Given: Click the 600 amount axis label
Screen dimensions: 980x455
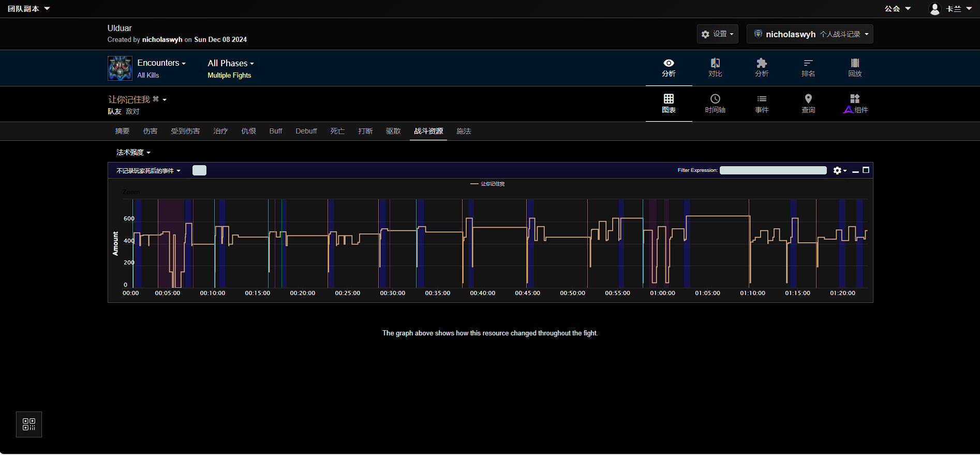Looking at the screenshot, I should point(129,219).
